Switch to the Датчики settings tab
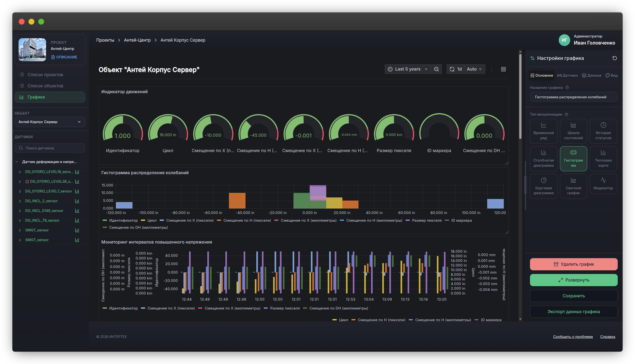 567,75
